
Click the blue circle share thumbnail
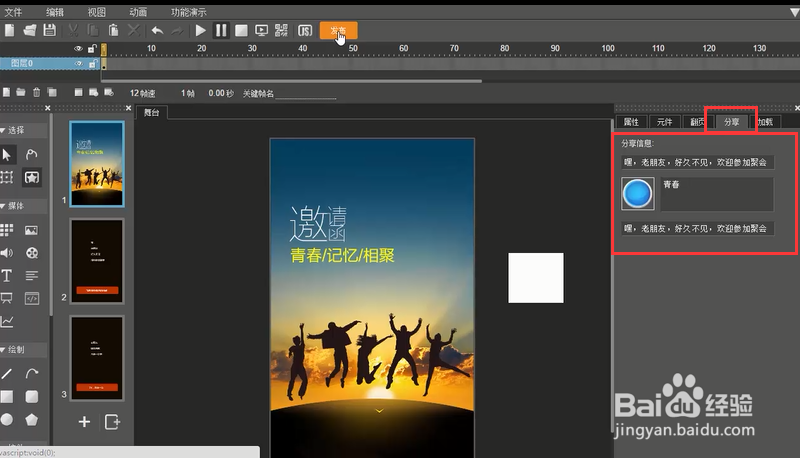click(638, 194)
